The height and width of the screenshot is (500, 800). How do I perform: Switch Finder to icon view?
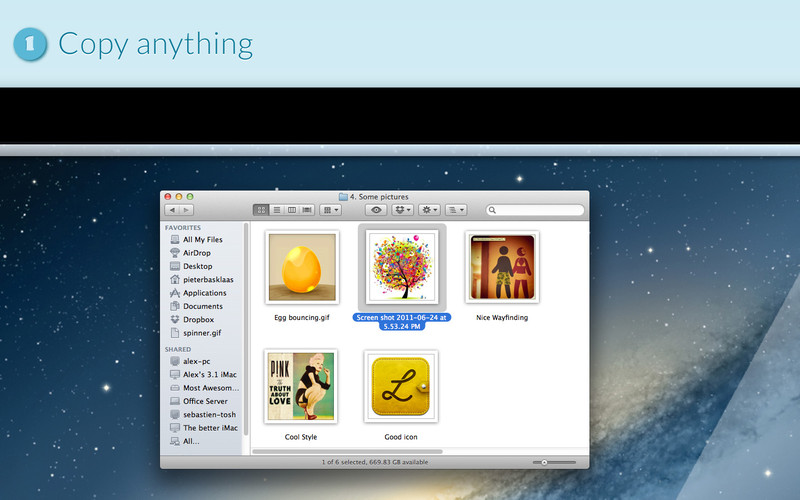261,210
